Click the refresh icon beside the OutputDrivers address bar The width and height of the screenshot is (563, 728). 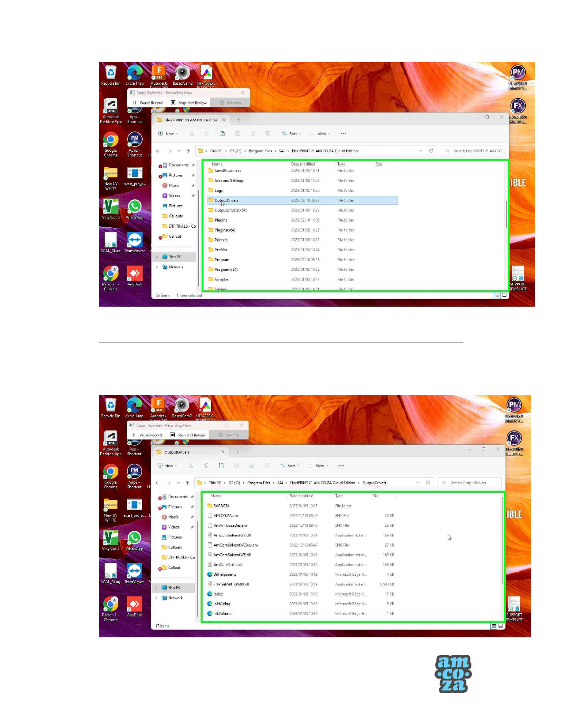(428, 483)
